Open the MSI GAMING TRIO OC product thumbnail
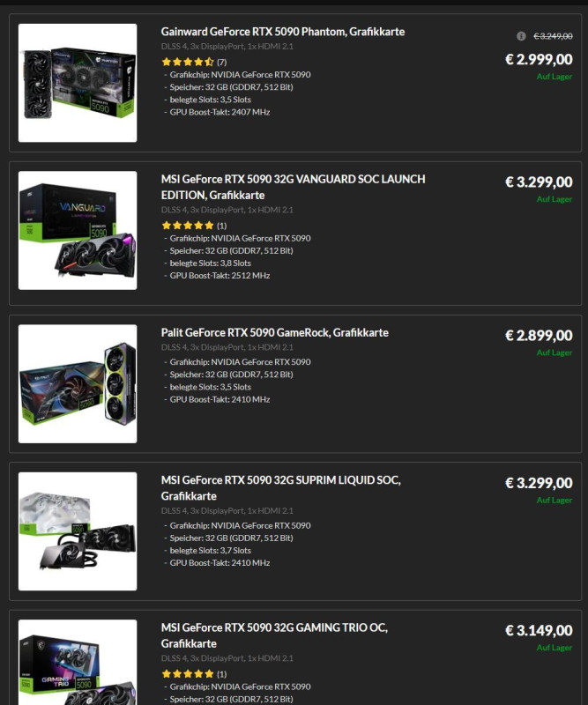Viewport: 588px width, 705px height. click(x=78, y=663)
